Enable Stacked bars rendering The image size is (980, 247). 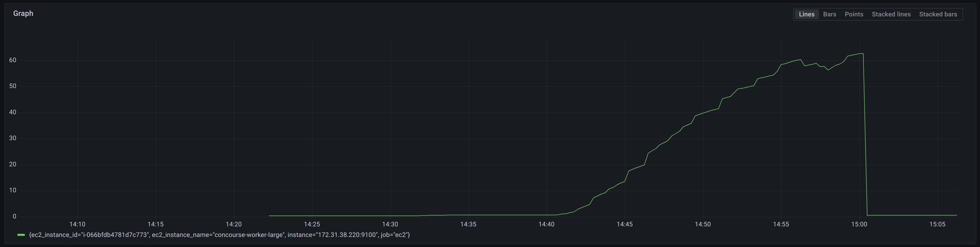pyautogui.click(x=938, y=14)
